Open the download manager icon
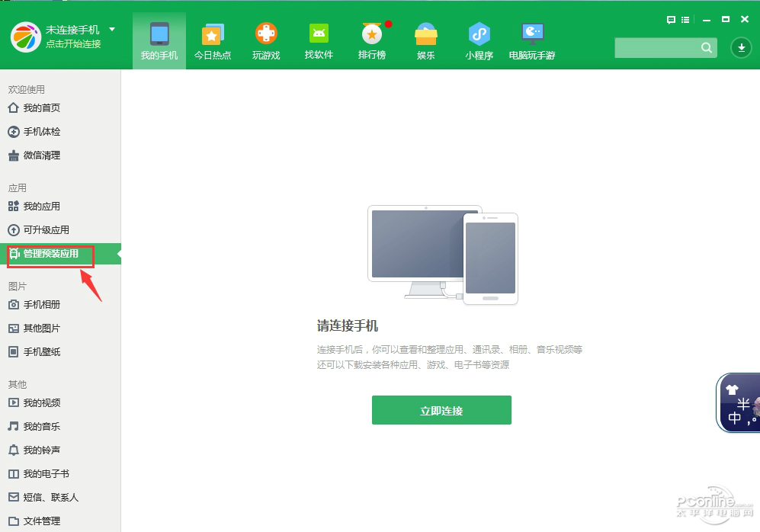 741,47
